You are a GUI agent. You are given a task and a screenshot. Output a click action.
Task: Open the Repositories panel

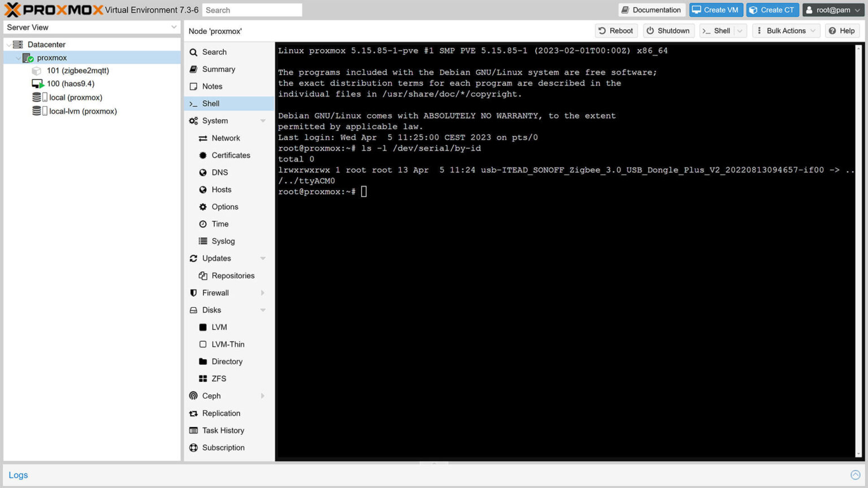[233, 276]
